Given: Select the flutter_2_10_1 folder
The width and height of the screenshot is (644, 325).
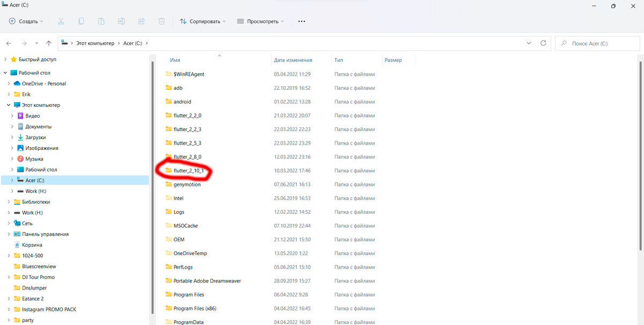Looking at the screenshot, I should pyautogui.click(x=188, y=171).
